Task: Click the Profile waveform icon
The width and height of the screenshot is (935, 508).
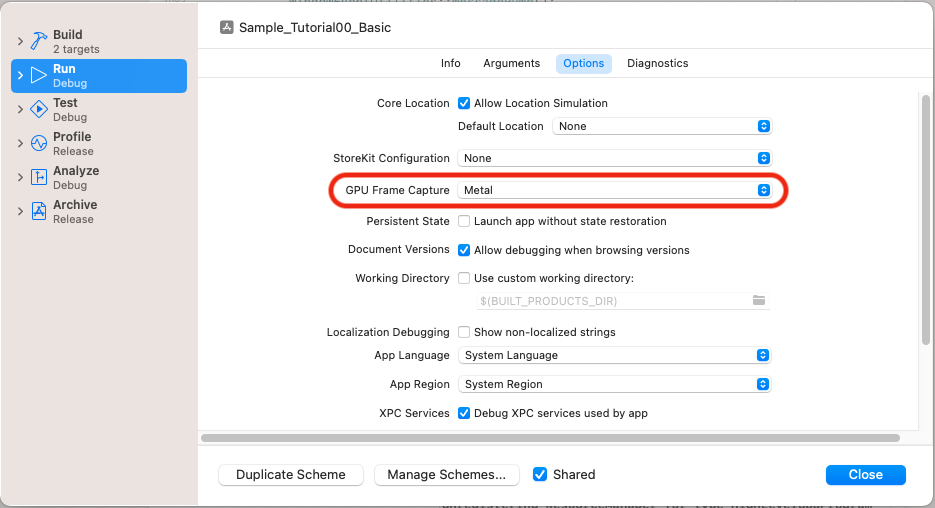Action: click(39, 143)
